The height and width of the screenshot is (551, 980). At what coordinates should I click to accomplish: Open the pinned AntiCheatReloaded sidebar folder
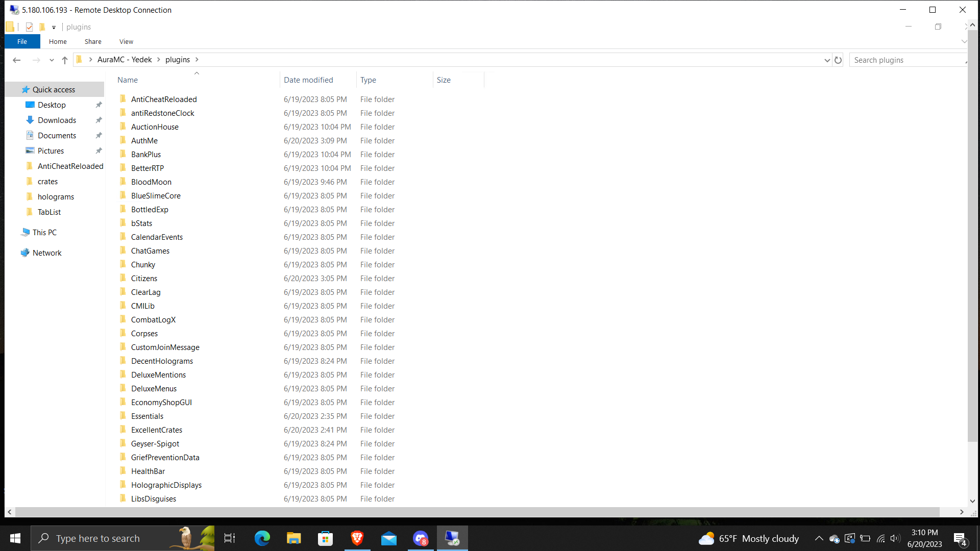[70, 166]
